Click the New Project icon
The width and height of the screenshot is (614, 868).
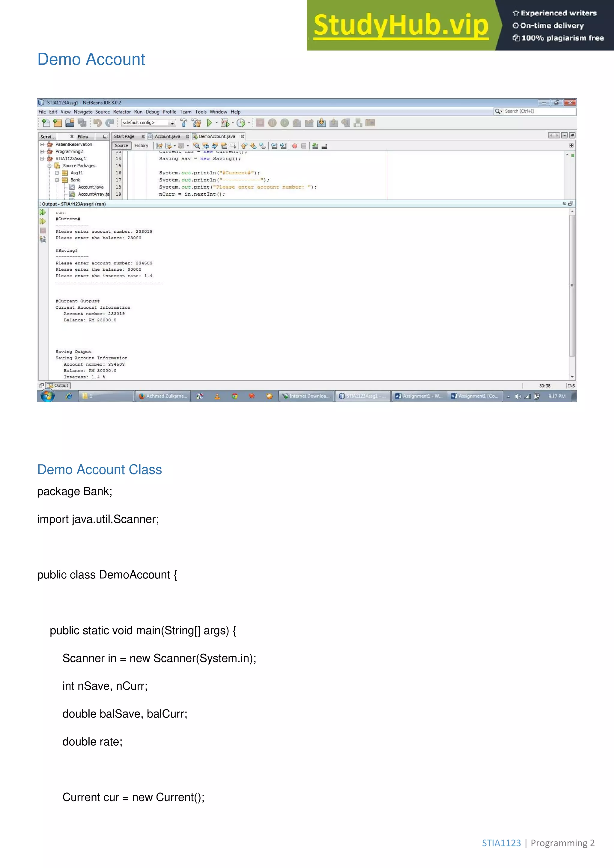[58, 123]
